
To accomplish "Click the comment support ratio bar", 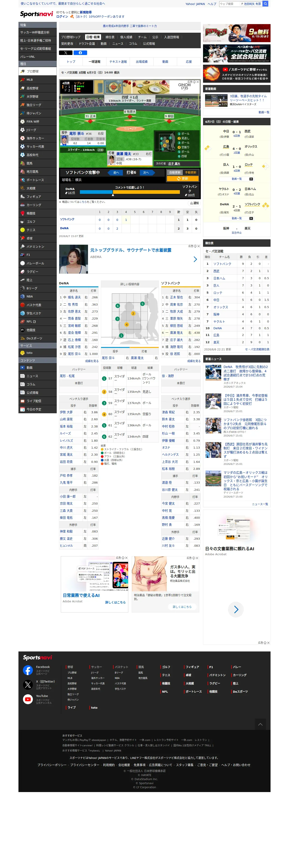I will (129, 192).
